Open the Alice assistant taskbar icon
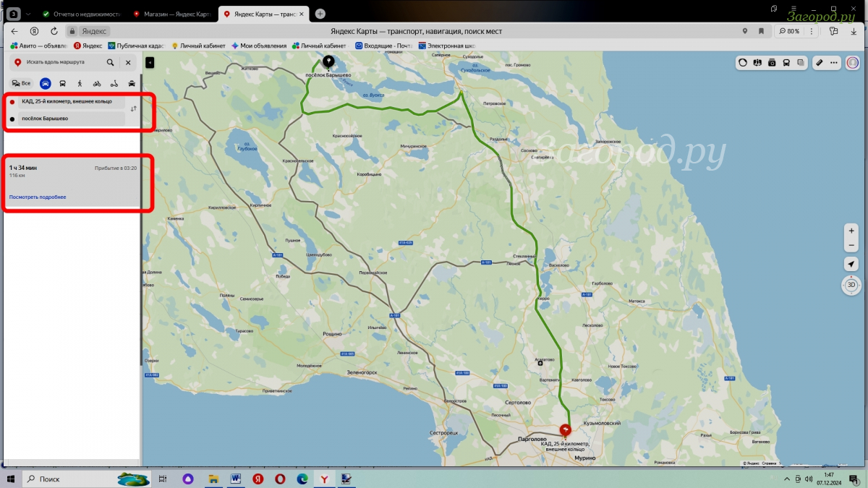 pyautogui.click(x=187, y=479)
